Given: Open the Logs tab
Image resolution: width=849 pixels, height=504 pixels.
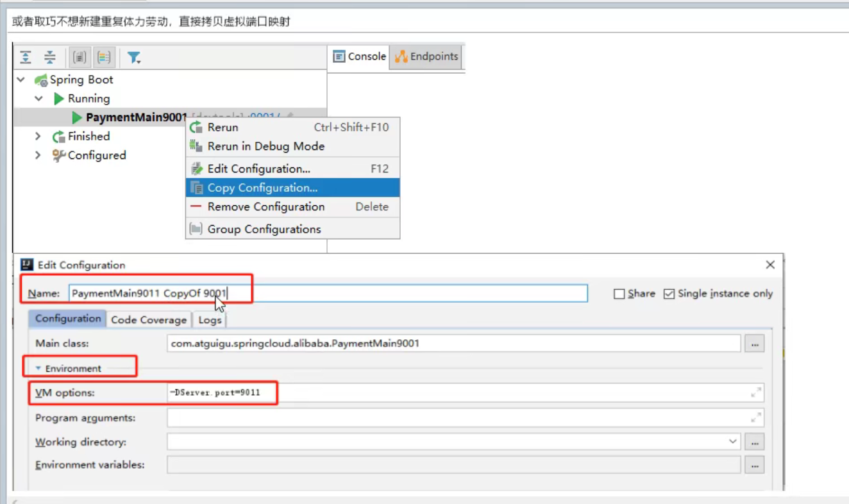Looking at the screenshot, I should (210, 319).
